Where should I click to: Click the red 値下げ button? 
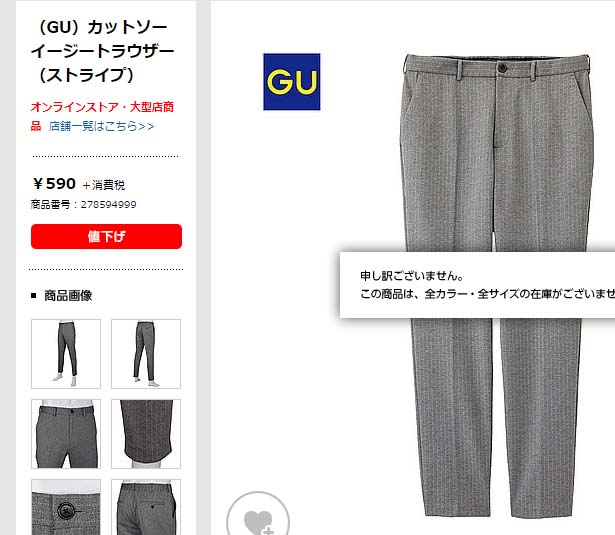click(106, 236)
